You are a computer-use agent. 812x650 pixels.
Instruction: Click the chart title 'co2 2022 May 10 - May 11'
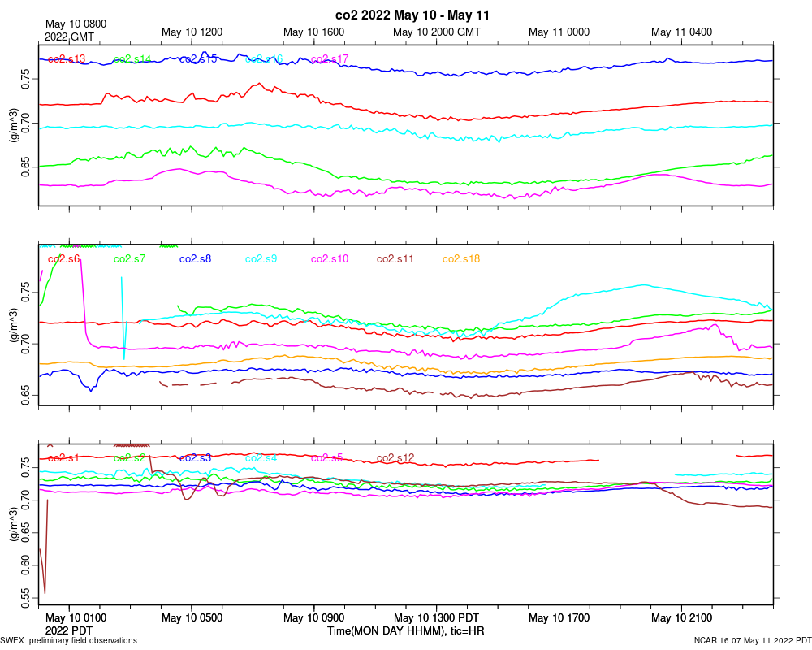[412, 15]
